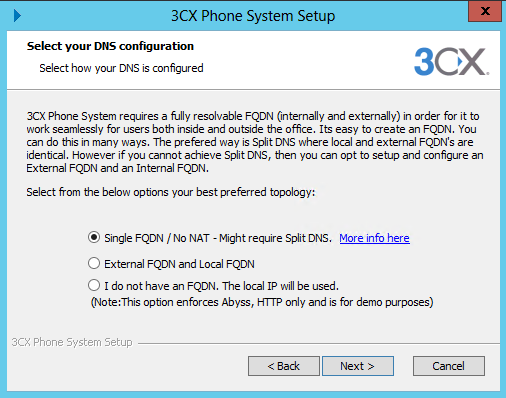Select the radio button for no FQDN, local IP
506x398 pixels.
pos(94,285)
